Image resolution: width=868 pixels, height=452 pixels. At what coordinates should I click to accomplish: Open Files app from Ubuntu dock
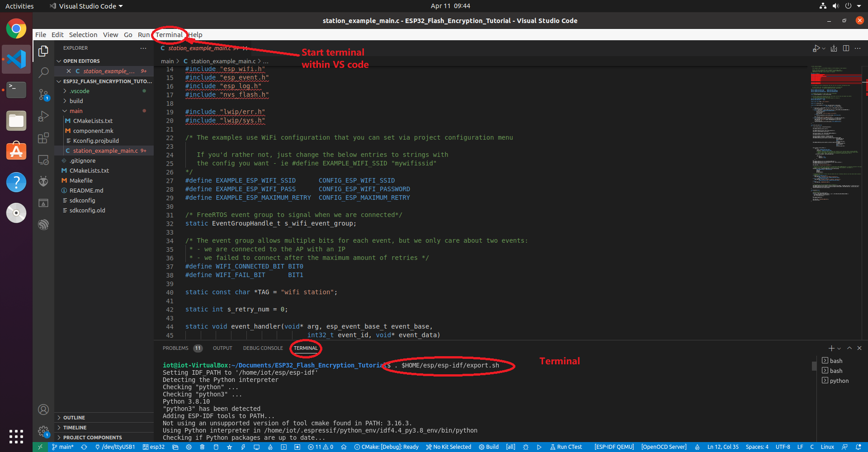pyautogui.click(x=16, y=121)
